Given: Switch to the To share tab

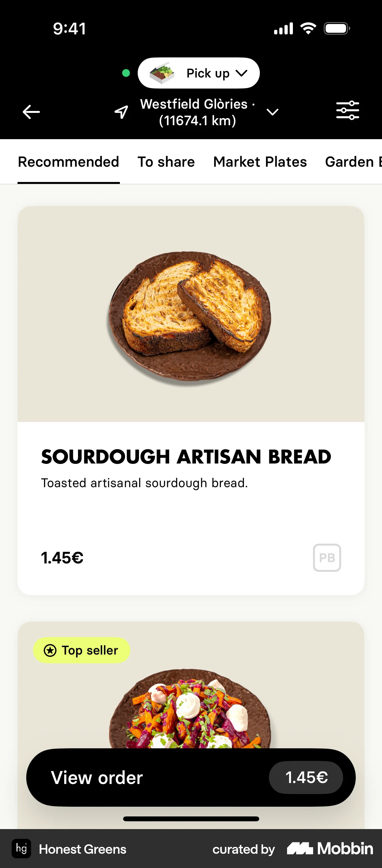Looking at the screenshot, I should coord(166,162).
